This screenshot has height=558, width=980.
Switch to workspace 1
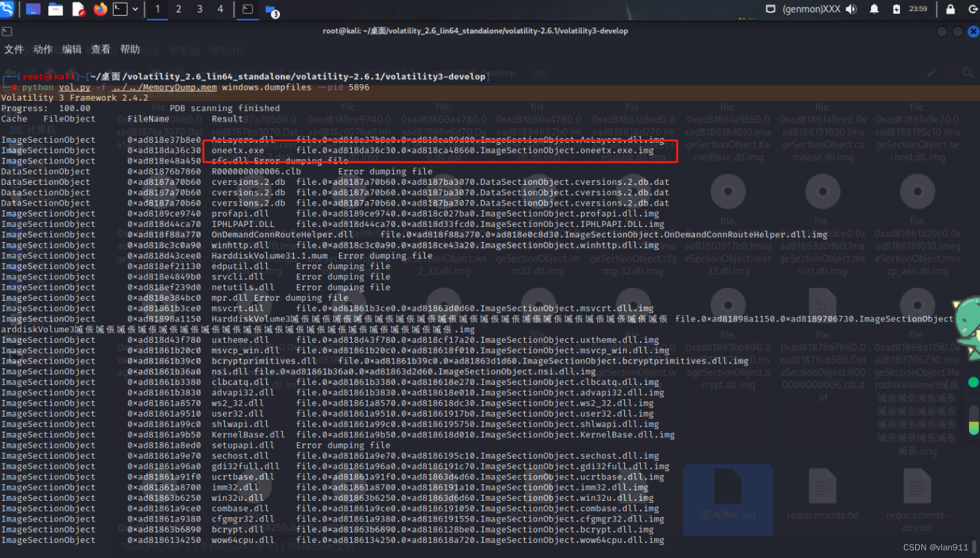click(x=157, y=9)
